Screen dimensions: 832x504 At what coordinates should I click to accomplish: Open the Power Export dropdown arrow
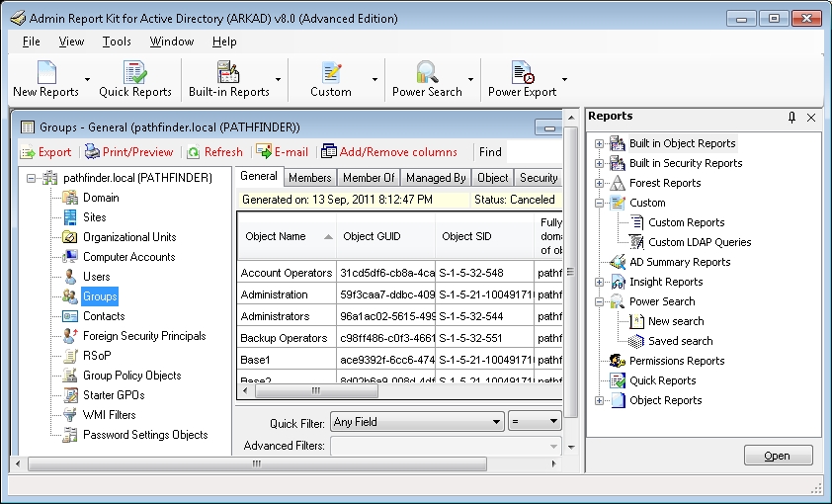564,80
